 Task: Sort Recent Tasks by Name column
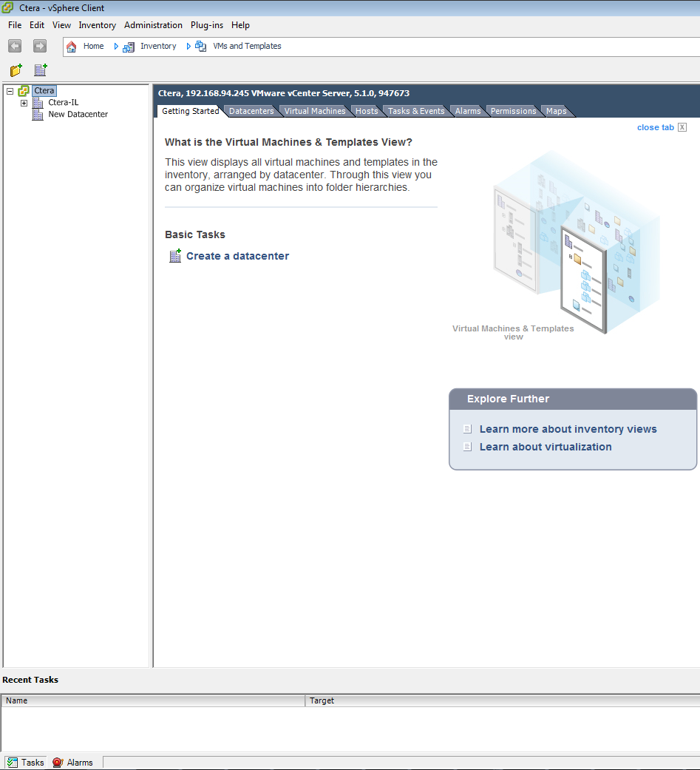pos(153,700)
